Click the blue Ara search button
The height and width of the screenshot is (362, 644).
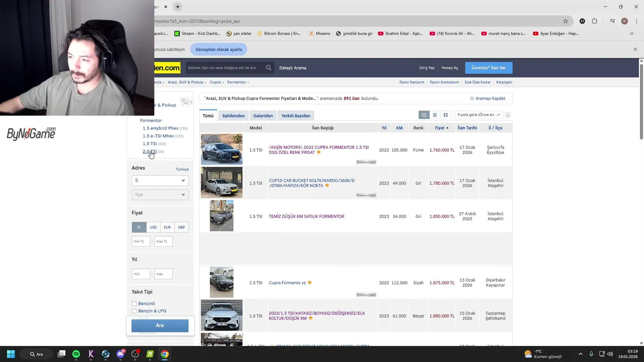pyautogui.click(x=160, y=325)
